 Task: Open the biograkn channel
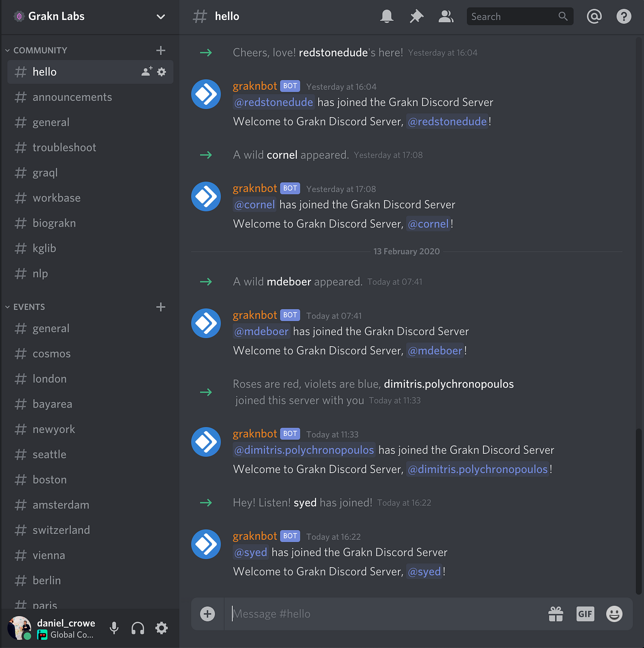90,223
